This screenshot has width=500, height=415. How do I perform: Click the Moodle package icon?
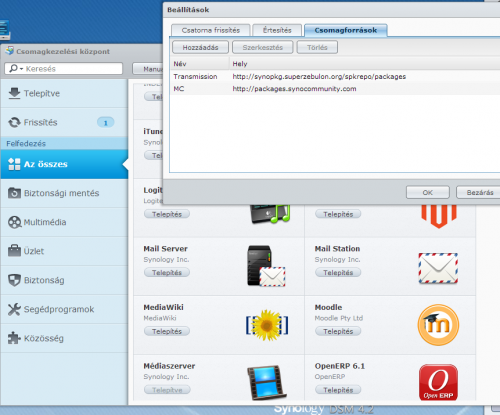[438, 325]
